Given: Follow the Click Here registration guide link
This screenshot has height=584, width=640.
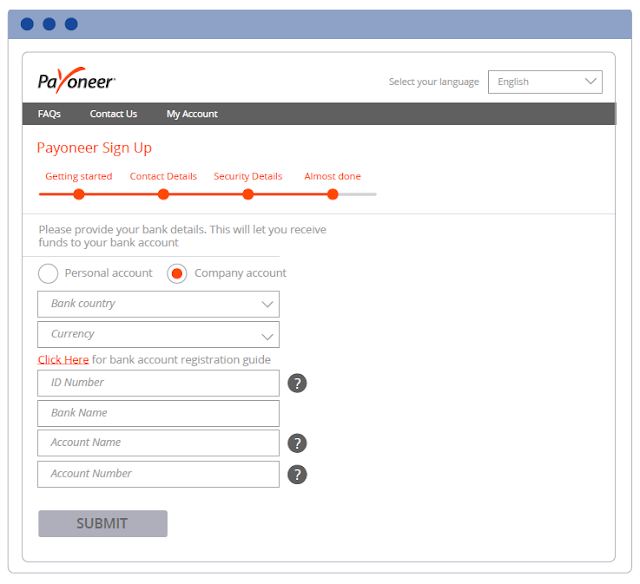Looking at the screenshot, I should (x=63, y=360).
